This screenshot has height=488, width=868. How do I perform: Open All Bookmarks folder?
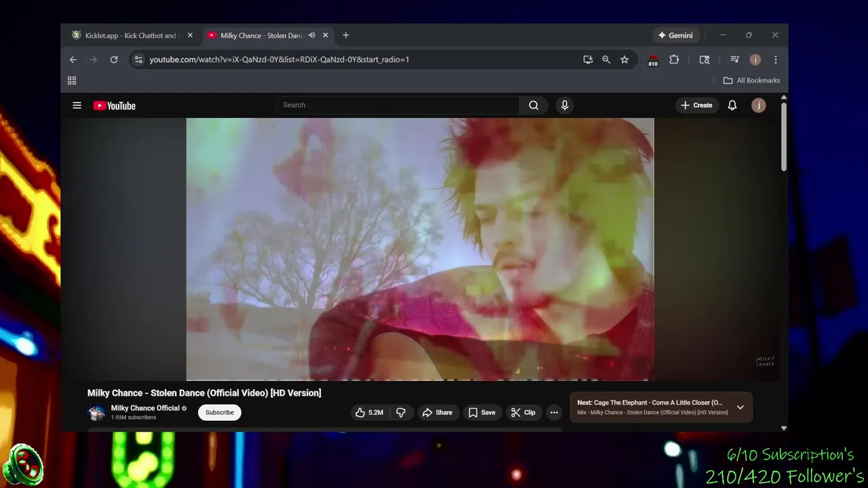(x=751, y=81)
